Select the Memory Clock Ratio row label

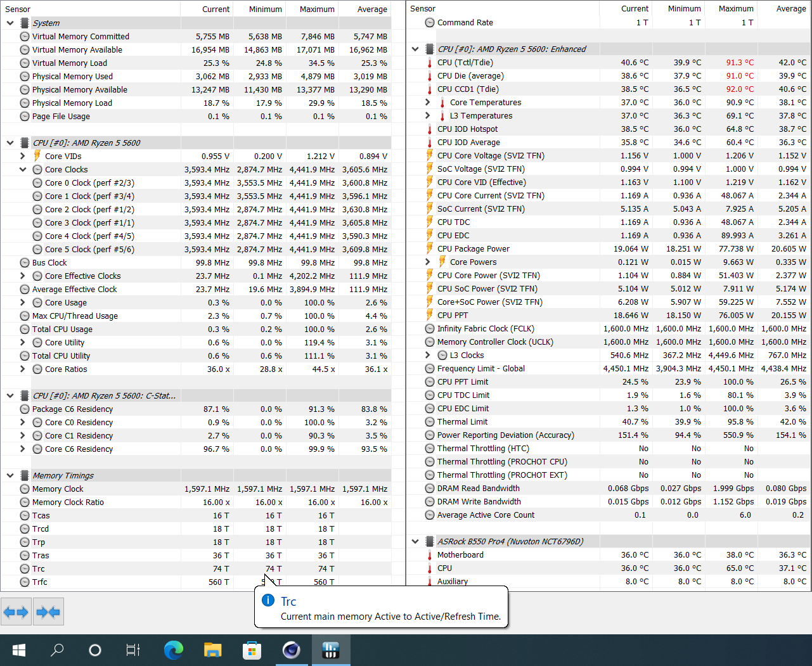coord(68,502)
